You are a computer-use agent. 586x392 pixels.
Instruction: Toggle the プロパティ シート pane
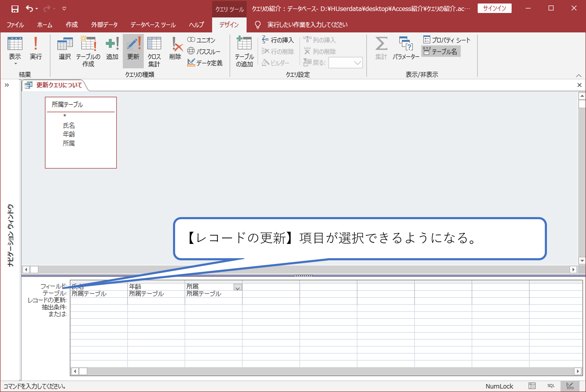(447, 40)
